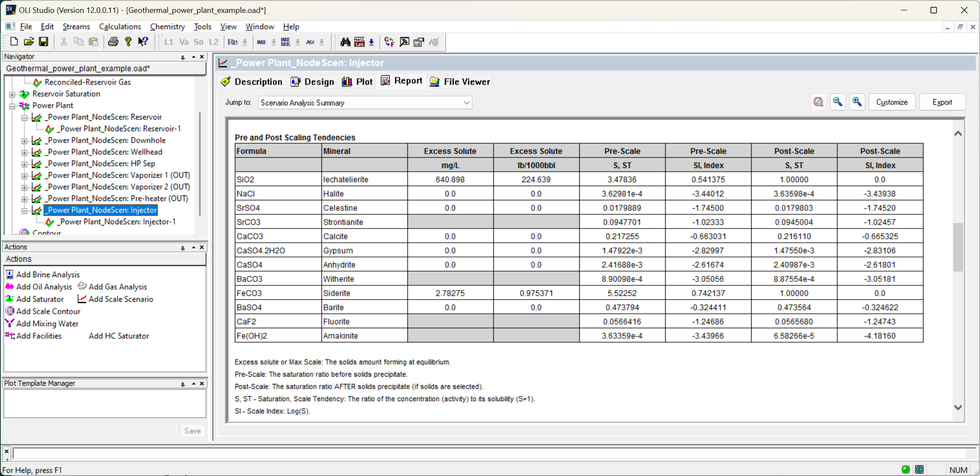Image resolution: width=980 pixels, height=476 pixels.
Task: Expand the Pre-heater (OUT) node
Action: coord(25,199)
